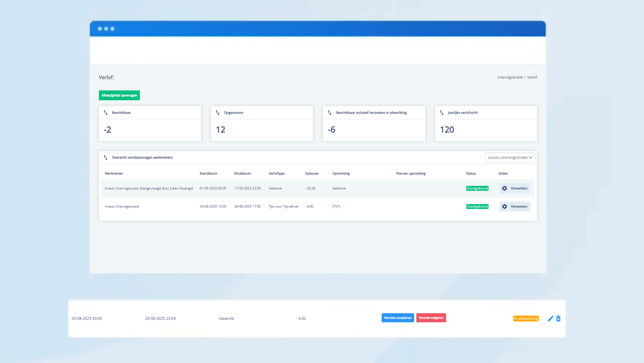Click the Werknemer column header
The height and width of the screenshot is (363, 644).
(114, 174)
